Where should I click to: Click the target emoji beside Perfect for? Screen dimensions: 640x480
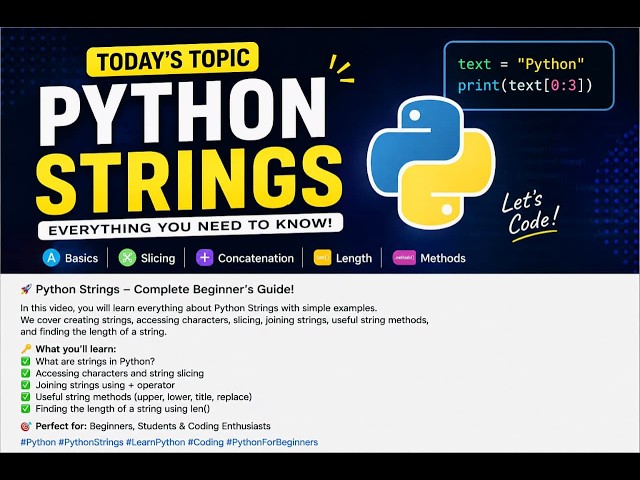26,426
